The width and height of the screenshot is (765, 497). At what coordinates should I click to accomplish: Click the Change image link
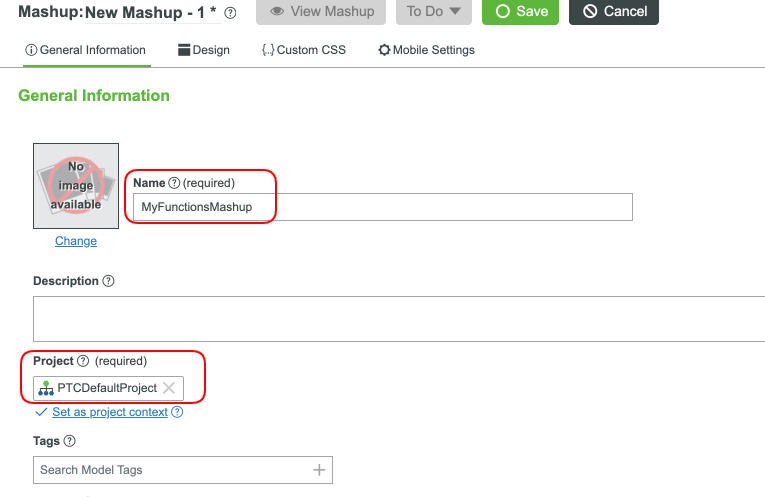pyautogui.click(x=76, y=241)
